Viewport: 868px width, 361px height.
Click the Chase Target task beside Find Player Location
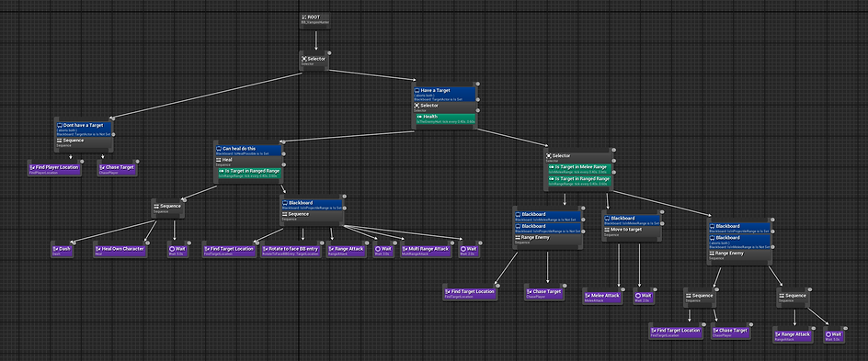[117, 169]
